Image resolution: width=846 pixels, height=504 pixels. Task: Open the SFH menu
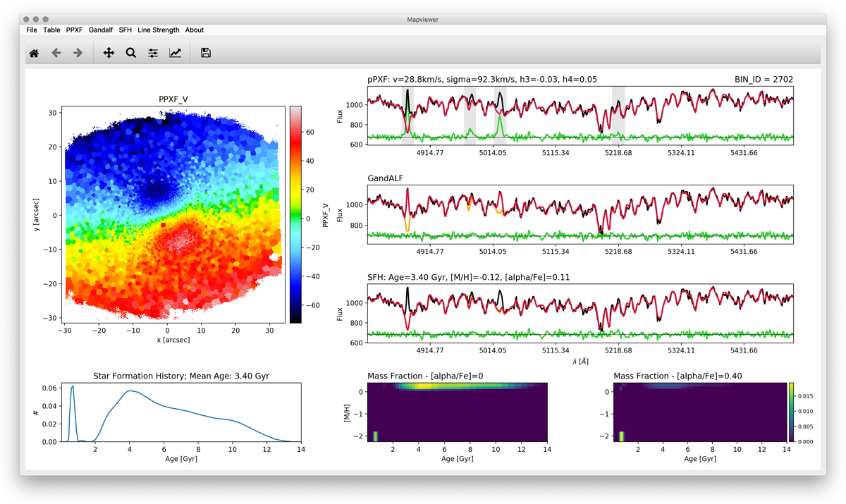pyautogui.click(x=125, y=30)
